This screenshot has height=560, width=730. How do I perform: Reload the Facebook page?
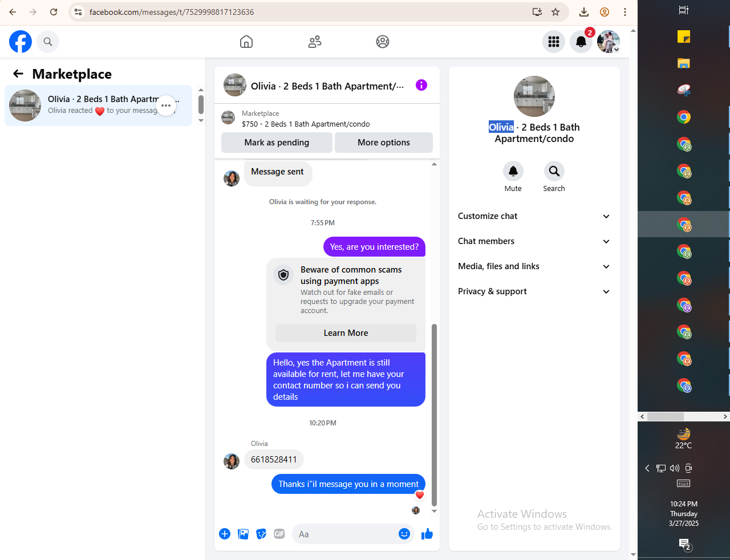click(x=54, y=12)
